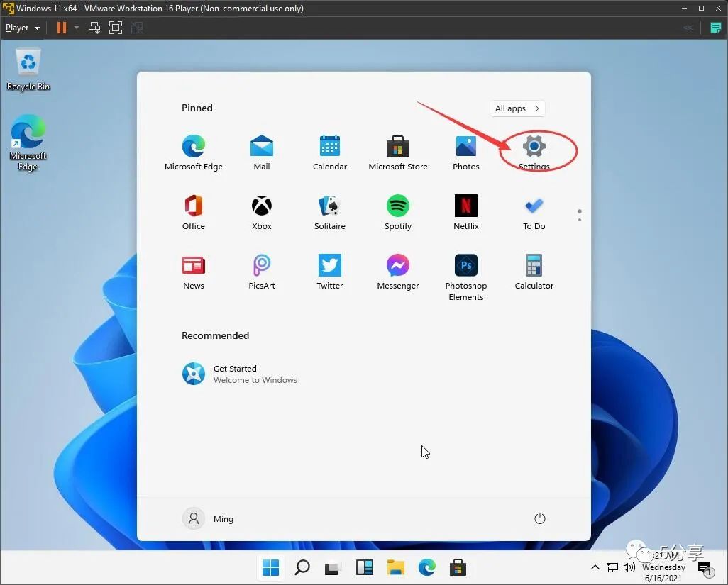The height and width of the screenshot is (585, 728).
Task: Launch Netflix
Action: point(465,213)
